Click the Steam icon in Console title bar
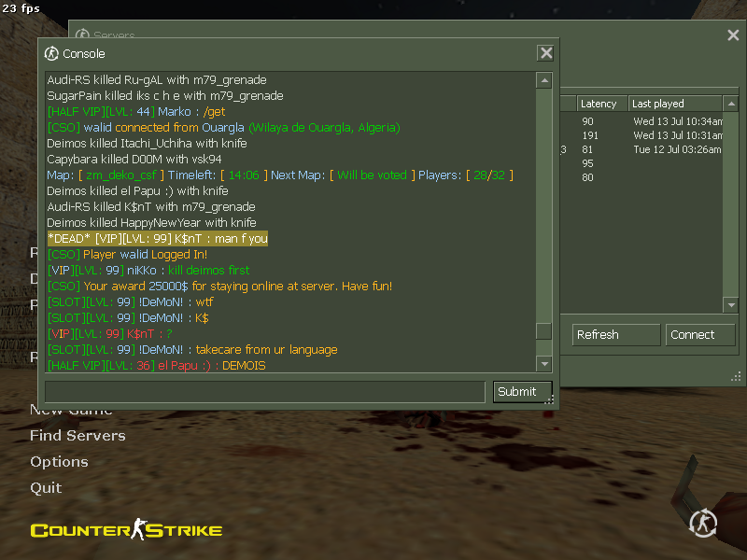The height and width of the screenshot is (560, 747). pos(52,53)
